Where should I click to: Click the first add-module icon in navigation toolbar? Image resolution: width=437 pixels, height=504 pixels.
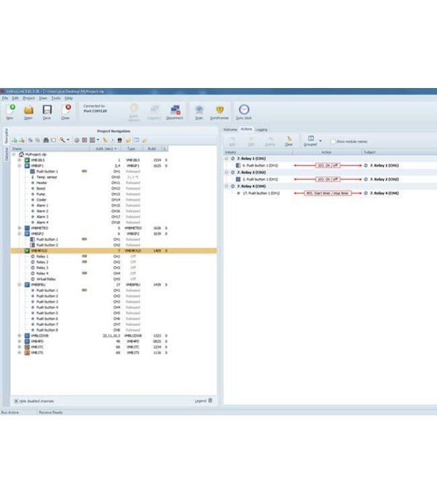point(15,140)
